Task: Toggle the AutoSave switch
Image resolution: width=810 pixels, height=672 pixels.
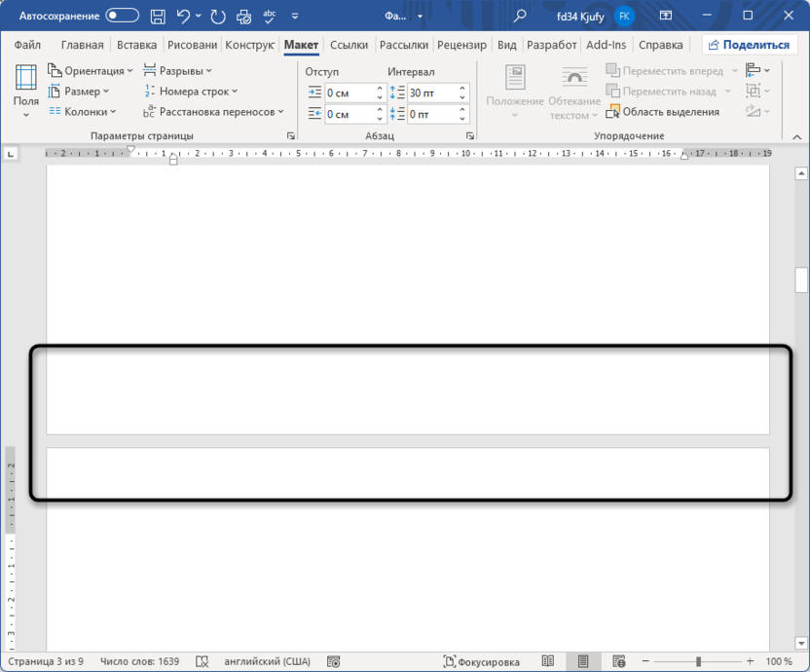Action: (123, 16)
